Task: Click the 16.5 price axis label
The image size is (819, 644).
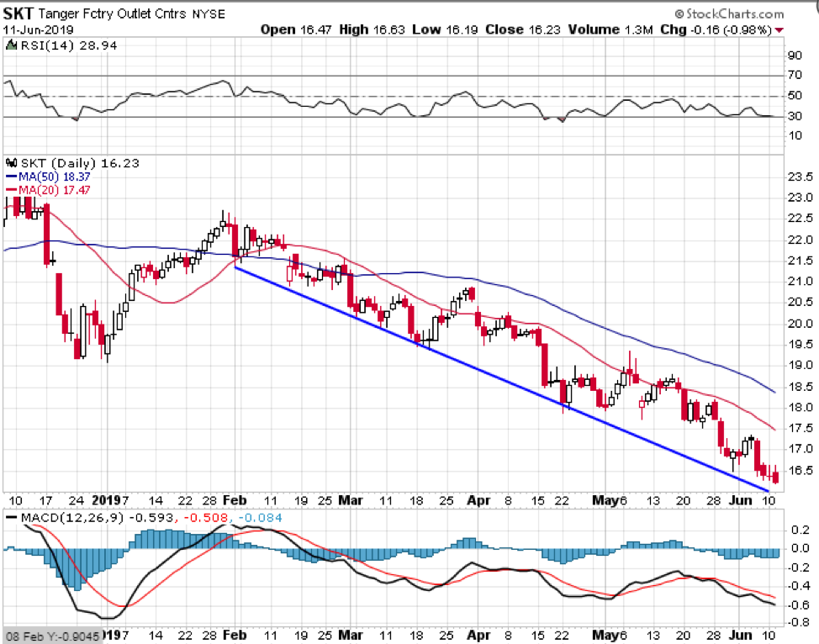Action: click(801, 470)
